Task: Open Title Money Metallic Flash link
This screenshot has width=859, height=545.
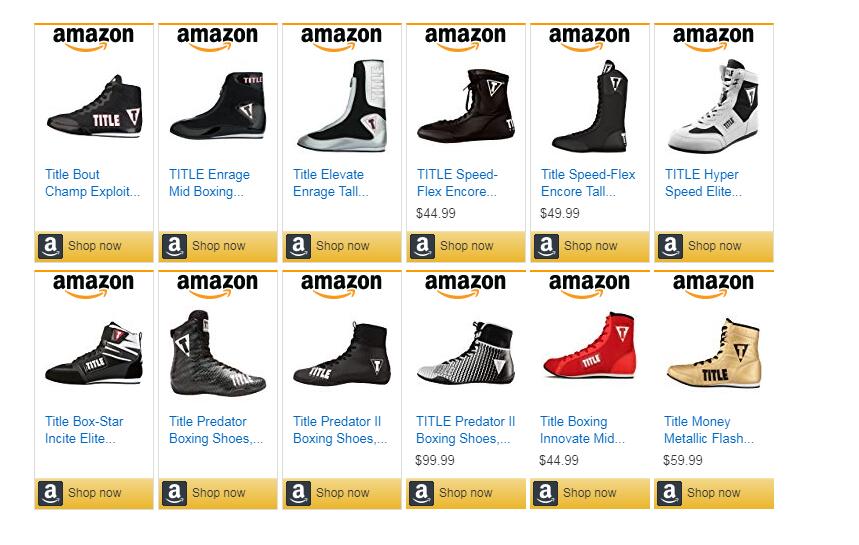Action: pyautogui.click(x=708, y=430)
